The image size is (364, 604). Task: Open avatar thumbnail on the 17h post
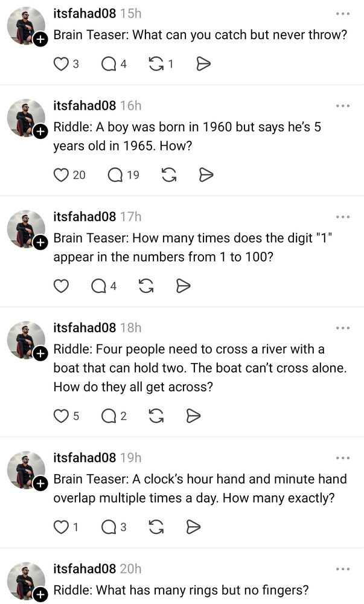click(x=25, y=228)
